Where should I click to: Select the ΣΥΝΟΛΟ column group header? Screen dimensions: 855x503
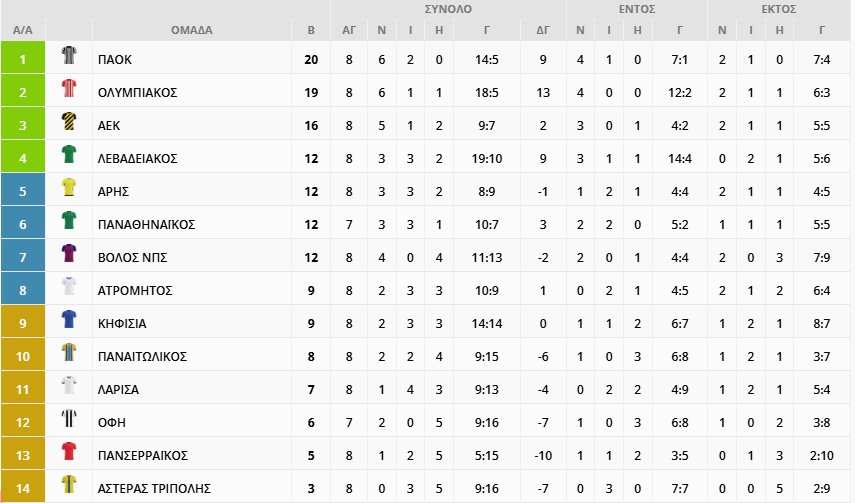pos(448,9)
